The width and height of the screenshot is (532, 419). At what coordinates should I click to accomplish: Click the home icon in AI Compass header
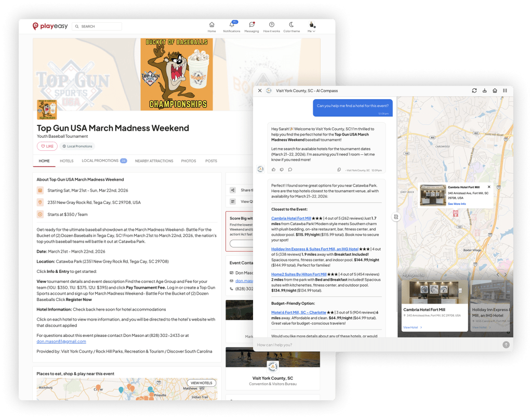495,90
